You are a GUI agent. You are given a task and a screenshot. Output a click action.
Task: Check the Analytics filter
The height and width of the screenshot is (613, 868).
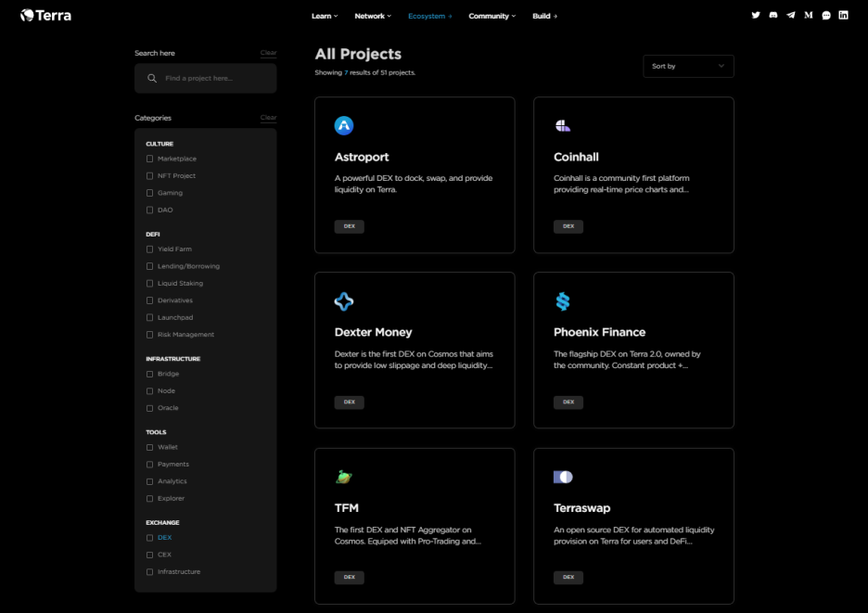click(149, 481)
